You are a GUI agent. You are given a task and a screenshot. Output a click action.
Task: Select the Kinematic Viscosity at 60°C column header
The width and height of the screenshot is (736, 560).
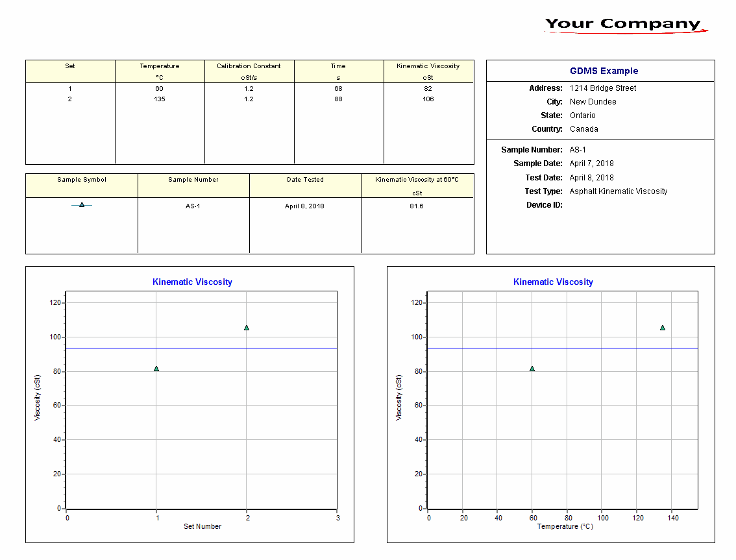(x=417, y=180)
